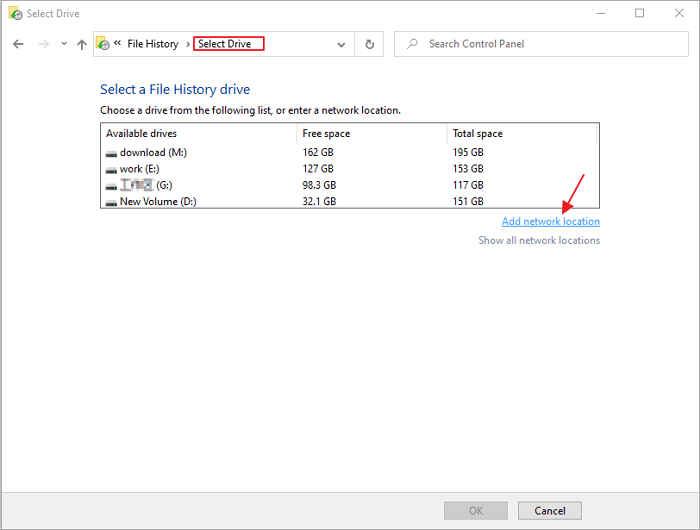Click the drive icon for download (M:)

[111, 153]
